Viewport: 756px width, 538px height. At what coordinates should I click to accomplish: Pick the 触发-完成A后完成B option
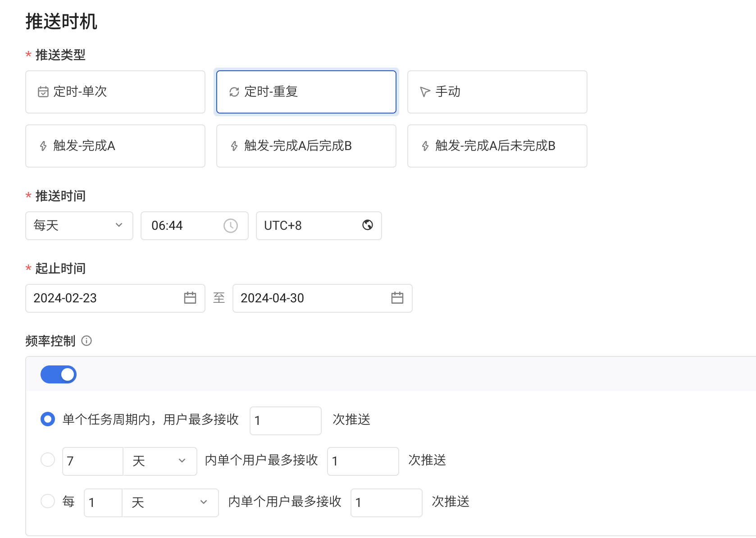[306, 146]
